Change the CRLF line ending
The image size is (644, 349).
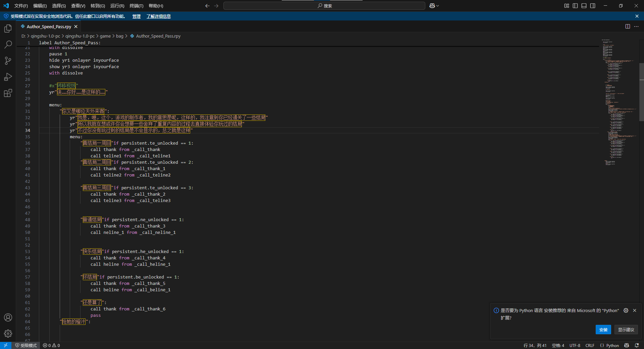(590, 345)
